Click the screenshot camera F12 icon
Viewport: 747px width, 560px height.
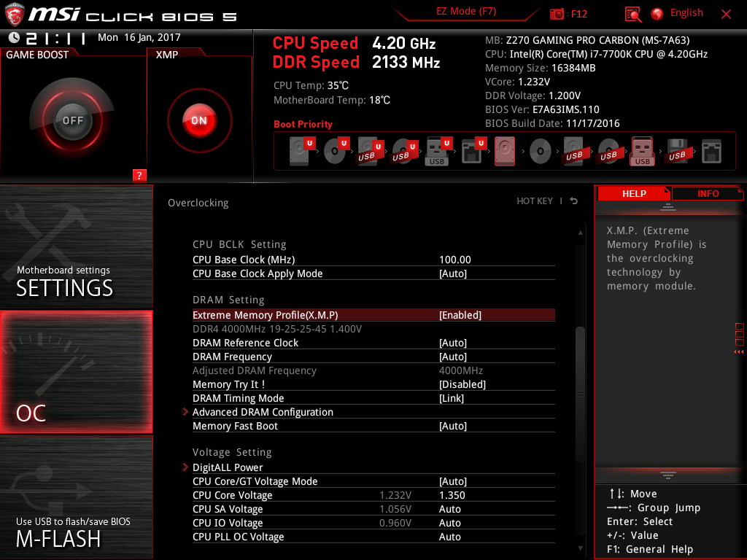(x=557, y=14)
